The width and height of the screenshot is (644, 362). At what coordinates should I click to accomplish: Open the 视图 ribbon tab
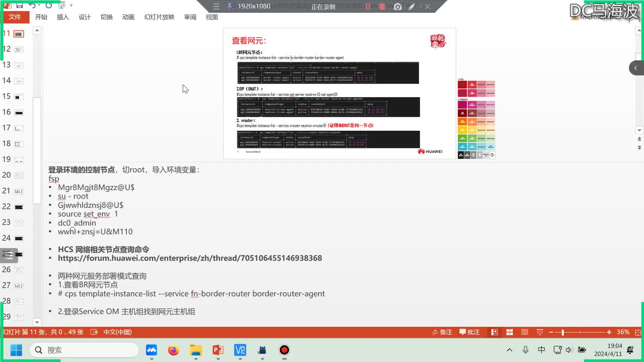[x=212, y=17]
